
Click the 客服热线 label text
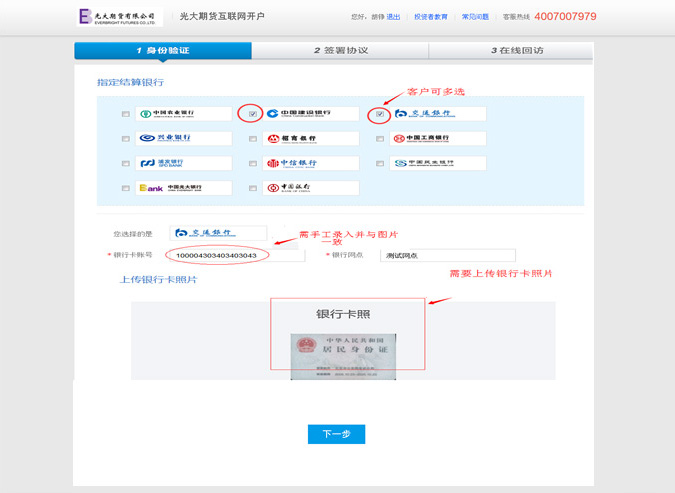pyautogui.click(x=516, y=17)
